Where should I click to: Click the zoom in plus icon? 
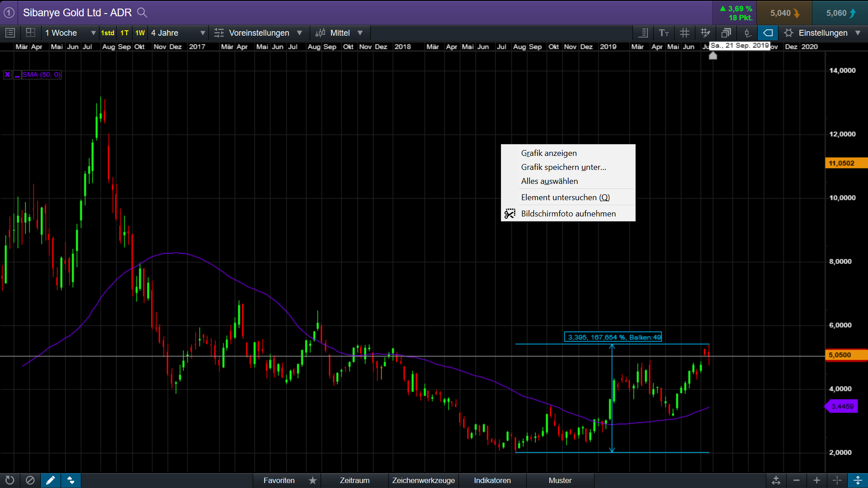(816, 480)
